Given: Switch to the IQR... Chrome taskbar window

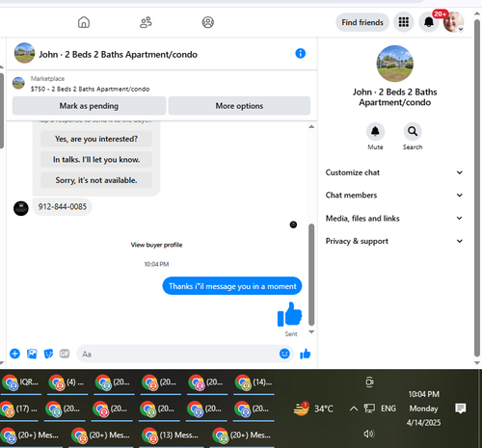Looking at the screenshot, I should click(x=21, y=382).
